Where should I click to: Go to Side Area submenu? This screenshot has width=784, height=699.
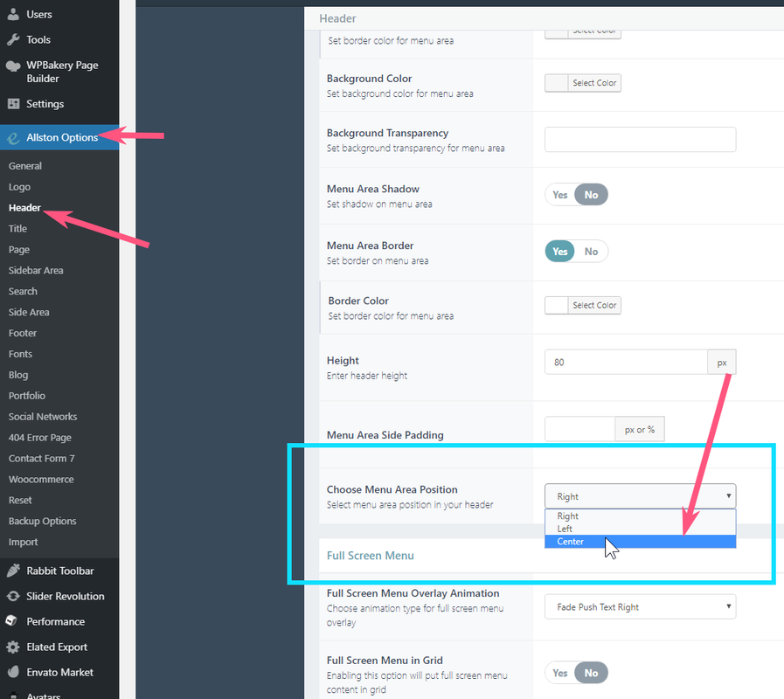(29, 312)
